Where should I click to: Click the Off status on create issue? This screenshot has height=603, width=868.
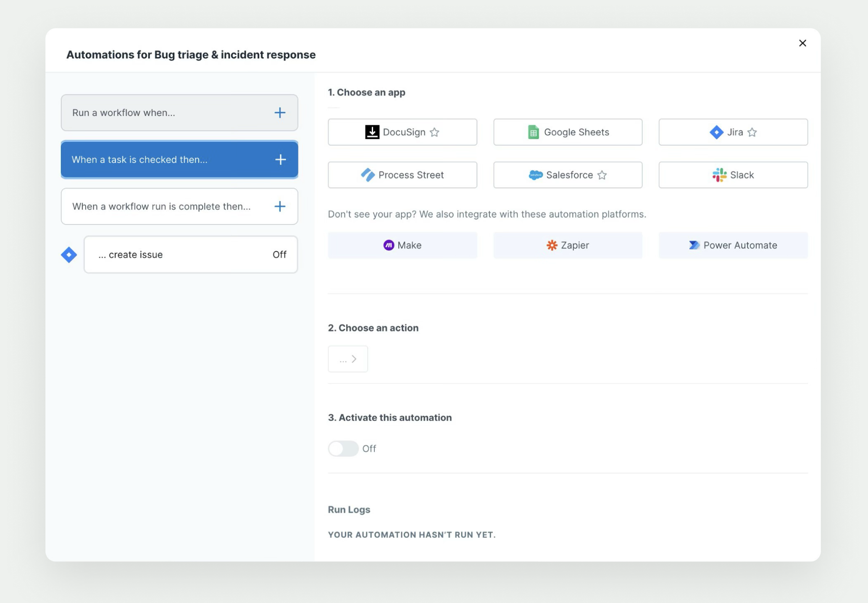click(x=279, y=254)
